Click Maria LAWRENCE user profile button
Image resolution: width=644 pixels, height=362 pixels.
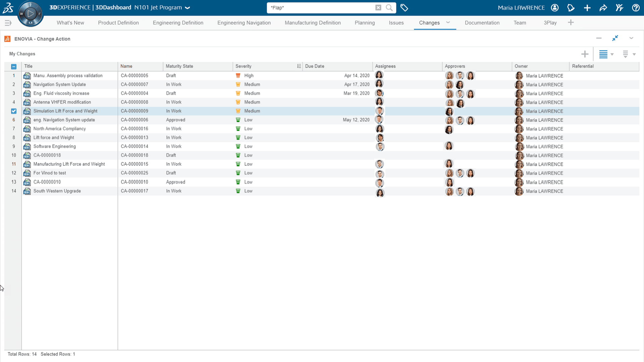[555, 7]
